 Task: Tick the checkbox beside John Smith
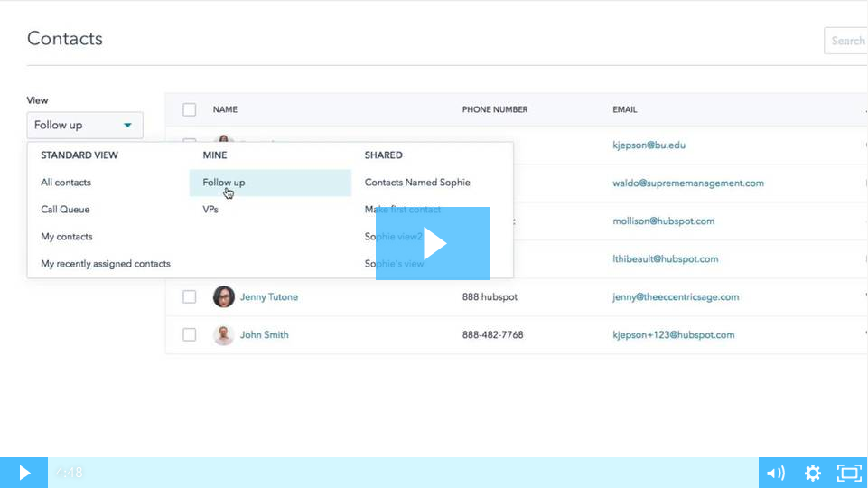tap(190, 334)
